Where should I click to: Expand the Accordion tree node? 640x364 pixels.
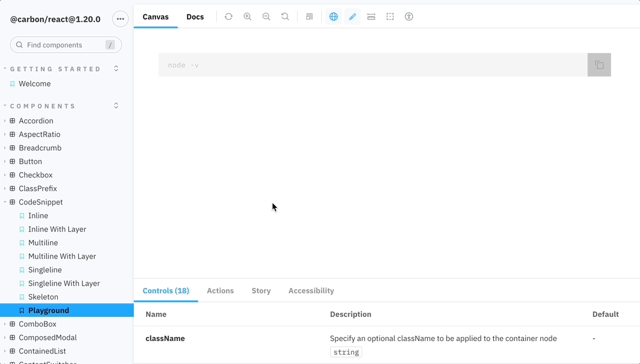pyautogui.click(x=5, y=121)
